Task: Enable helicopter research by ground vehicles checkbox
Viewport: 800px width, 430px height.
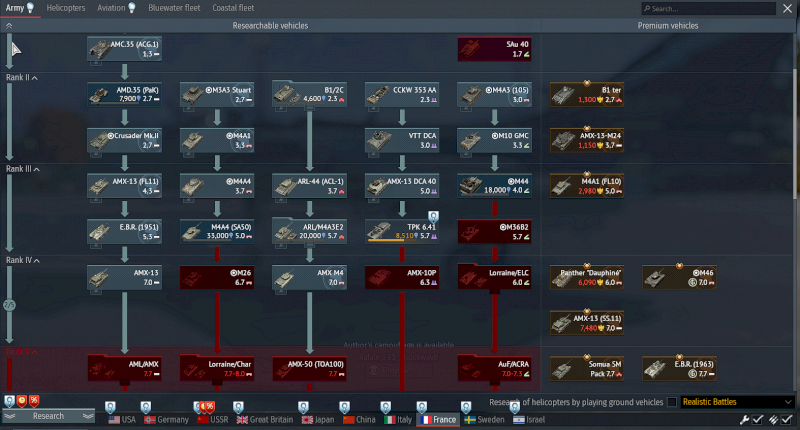Action: 671,402
